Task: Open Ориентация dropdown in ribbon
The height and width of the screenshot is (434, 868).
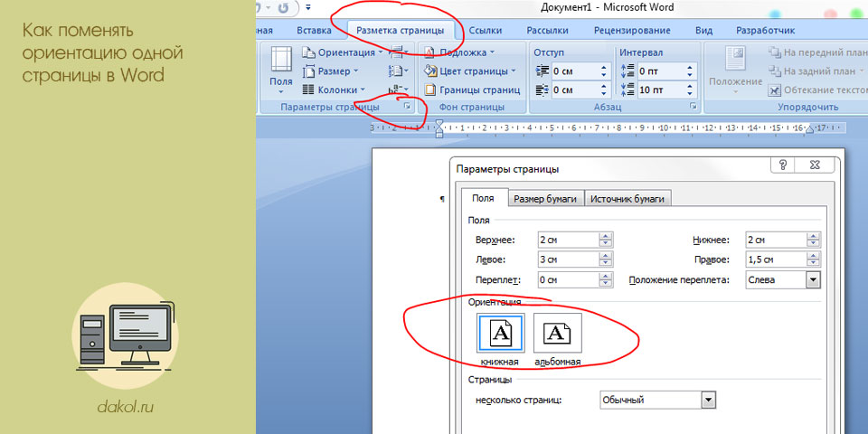Action: click(343, 52)
